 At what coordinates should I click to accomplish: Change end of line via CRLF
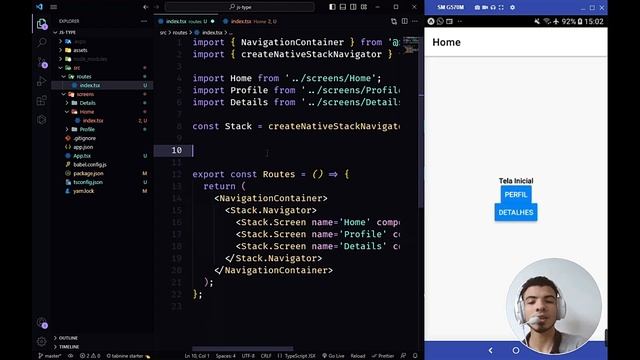coord(266,356)
